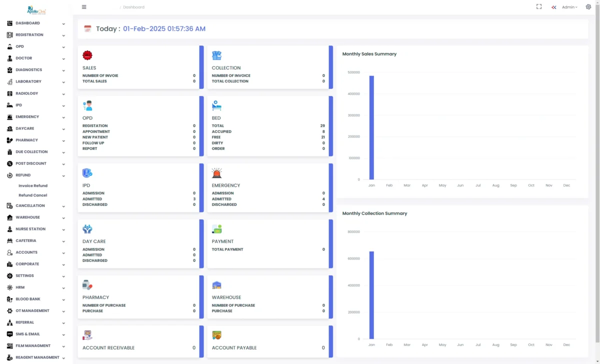Expand the Registration menu chevron
This screenshot has height=364, width=600.
point(63,35)
